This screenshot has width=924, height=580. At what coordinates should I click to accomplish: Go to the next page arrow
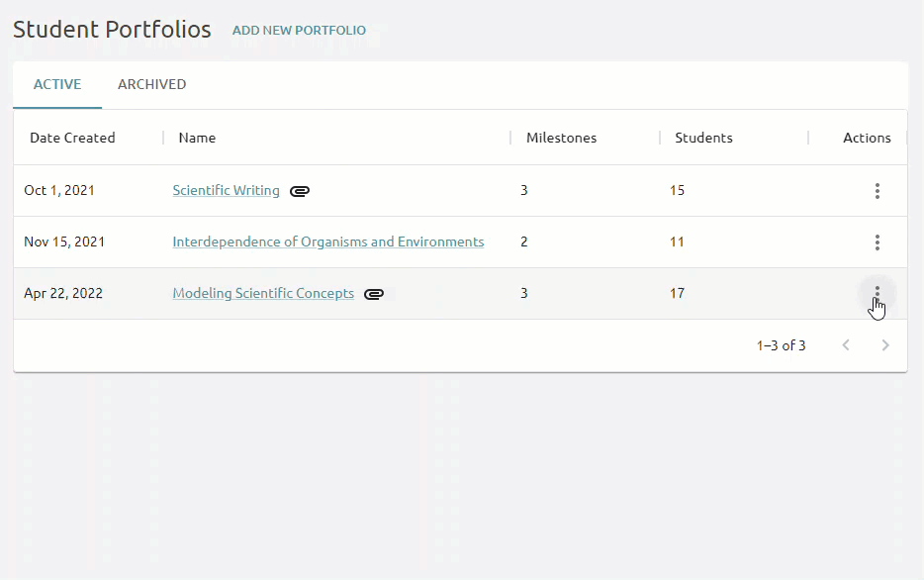[884, 345]
